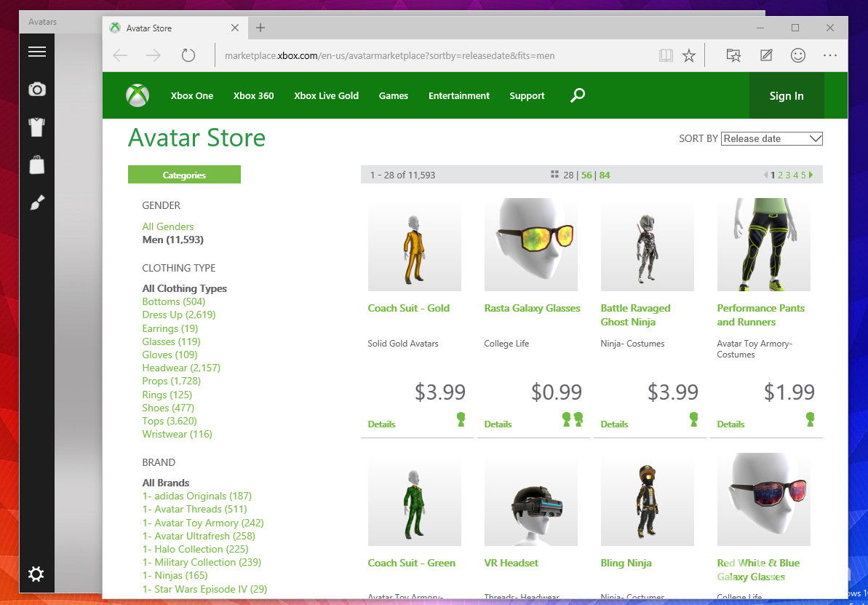Show 56 items per page

coord(586,175)
